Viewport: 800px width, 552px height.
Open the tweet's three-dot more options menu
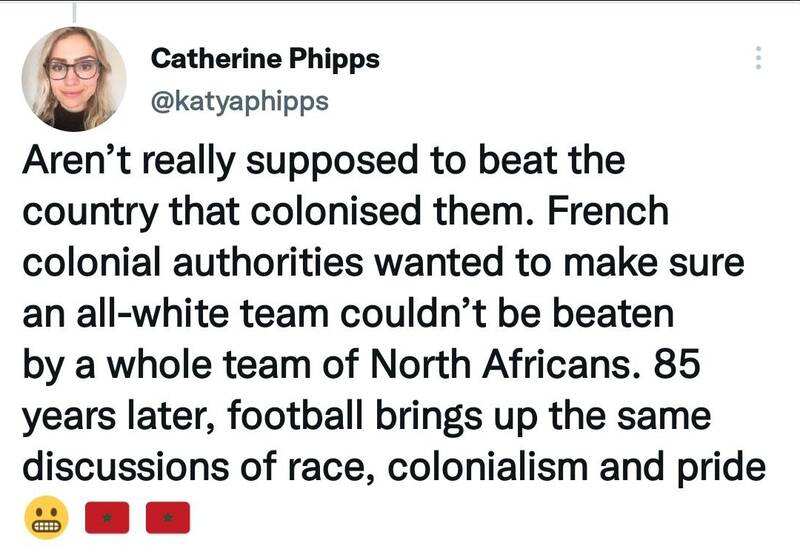tap(758, 58)
